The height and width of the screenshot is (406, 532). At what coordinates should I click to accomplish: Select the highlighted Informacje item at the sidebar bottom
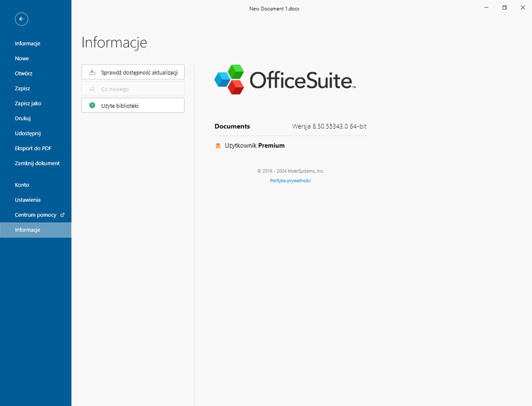(36, 230)
